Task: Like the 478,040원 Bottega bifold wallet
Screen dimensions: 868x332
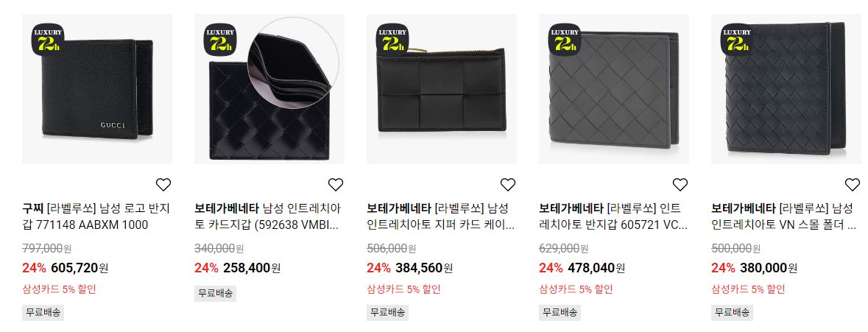Action: pyautogui.click(x=680, y=184)
